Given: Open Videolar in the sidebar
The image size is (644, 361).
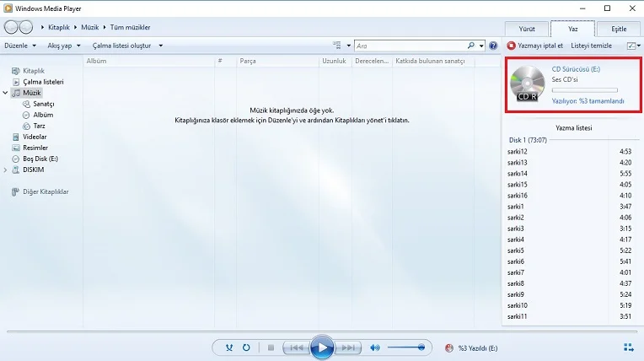Looking at the screenshot, I should click(x=35, y=137).
